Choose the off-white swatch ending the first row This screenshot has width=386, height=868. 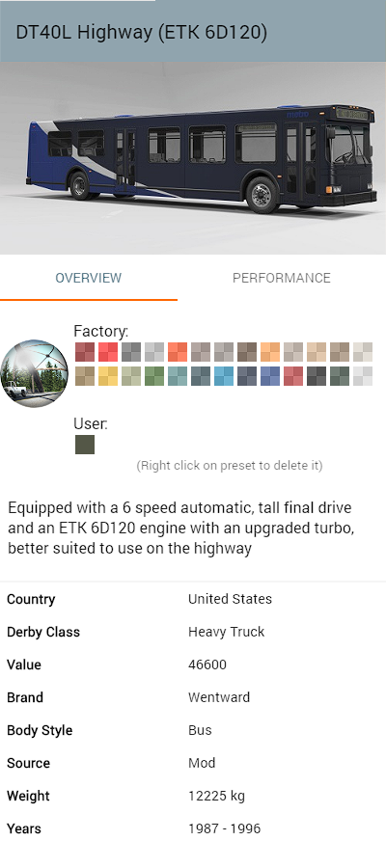pos(363,352)
